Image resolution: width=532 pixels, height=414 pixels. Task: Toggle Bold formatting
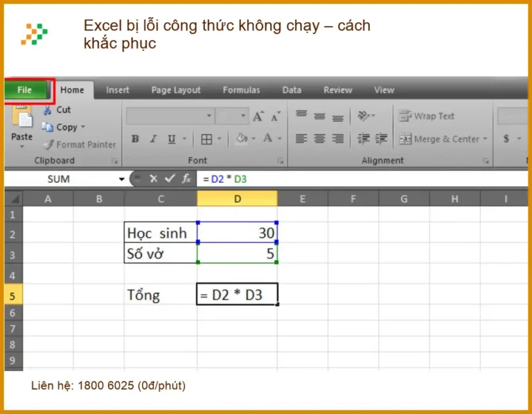[x=135, y=138]
